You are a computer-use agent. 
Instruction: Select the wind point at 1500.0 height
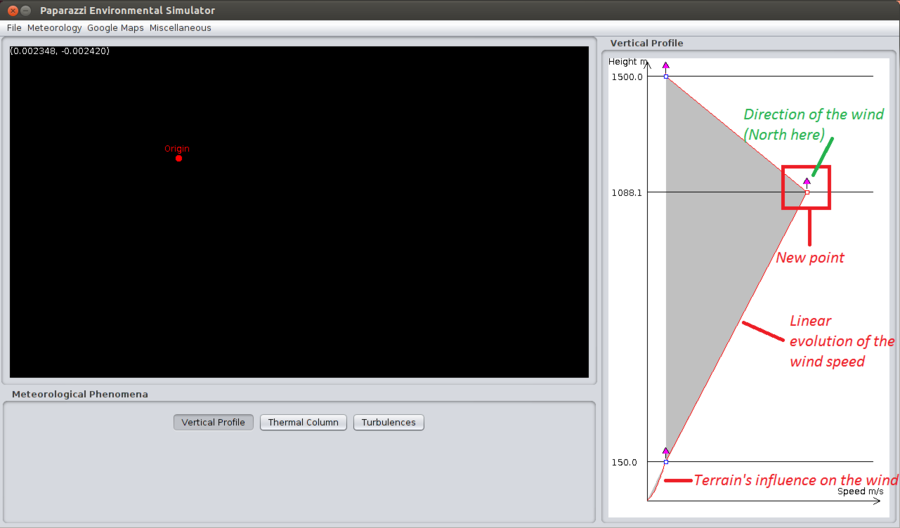[666, 76]
